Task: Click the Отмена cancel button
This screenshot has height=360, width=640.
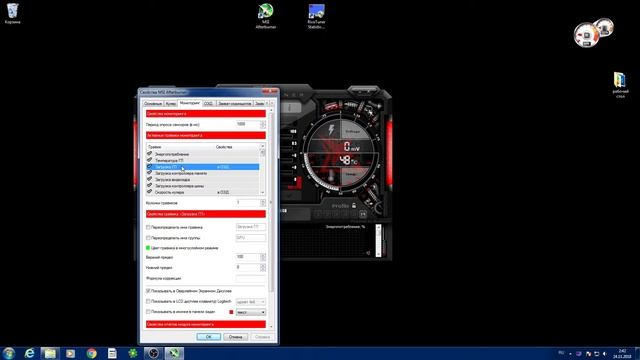Action: [236, 337]
